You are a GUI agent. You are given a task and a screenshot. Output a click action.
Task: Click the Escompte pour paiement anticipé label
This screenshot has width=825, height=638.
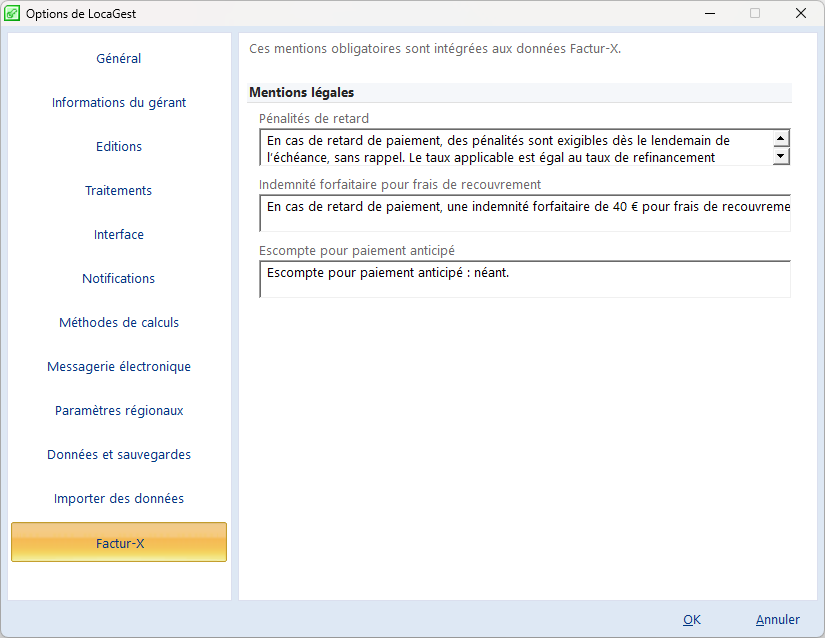pyautogui.click(x=357, y=251)
